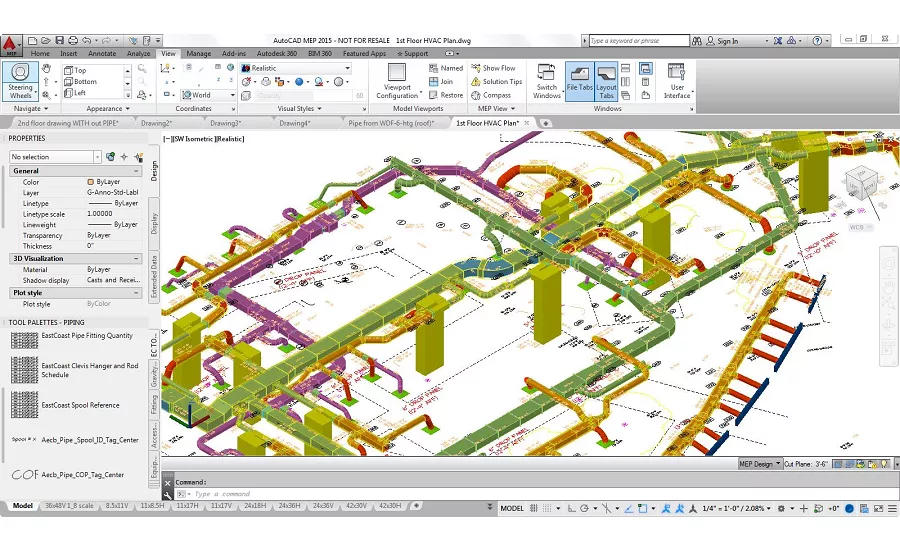Image resolution: width=900 pixels, height=550 pixels.
Task: Toggle Layout Tabs display
Action: [x=606, y=81]
